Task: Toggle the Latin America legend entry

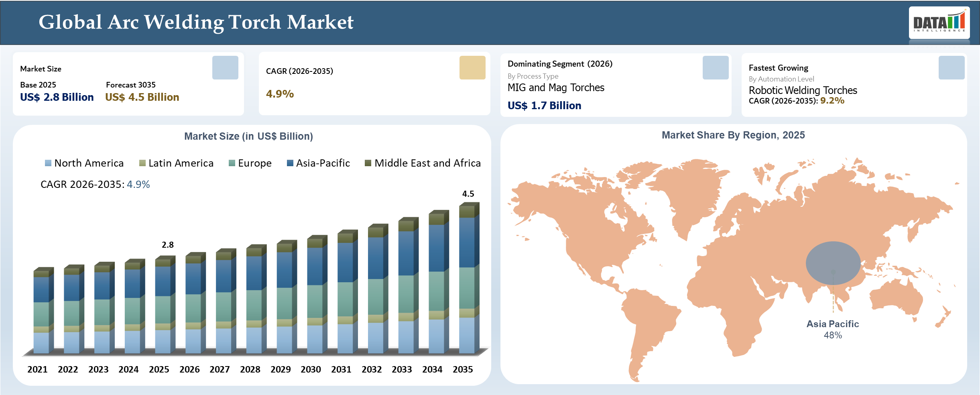Action: (181, 163)
